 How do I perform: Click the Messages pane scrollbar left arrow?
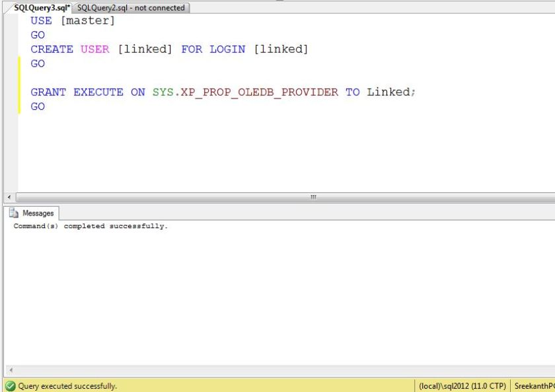9,372
